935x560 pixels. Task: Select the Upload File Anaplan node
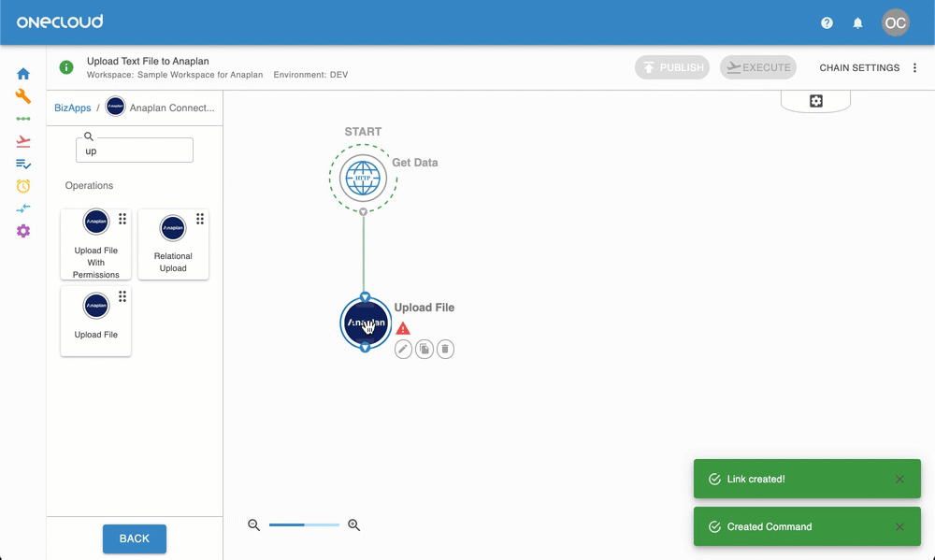[366, 323]
